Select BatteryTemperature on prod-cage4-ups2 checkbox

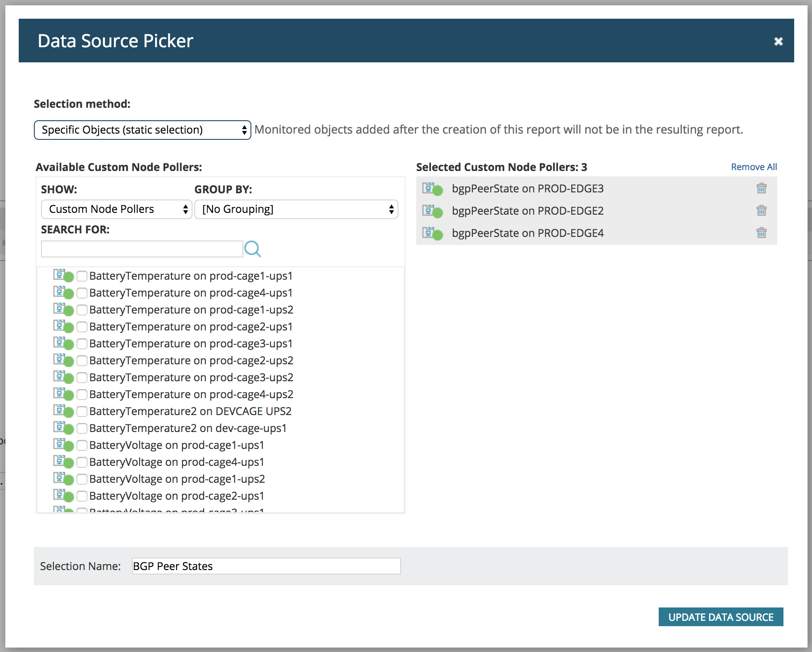(82, 395)
